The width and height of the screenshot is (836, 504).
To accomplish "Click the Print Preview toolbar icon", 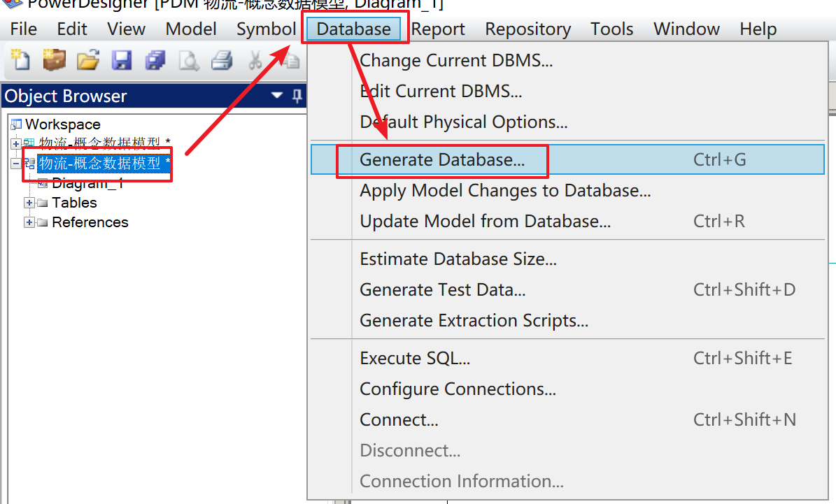I will pyautogui.click(x=189, y=60).
